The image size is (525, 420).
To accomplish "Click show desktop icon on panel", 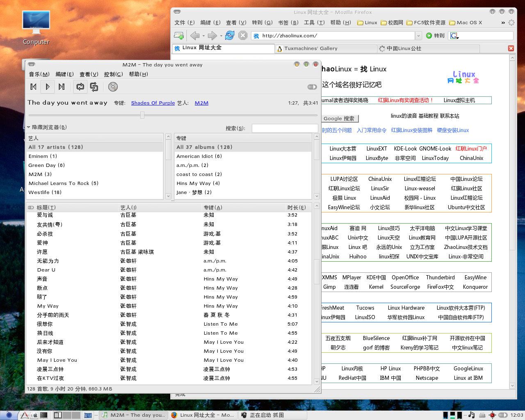I will 88,415.
